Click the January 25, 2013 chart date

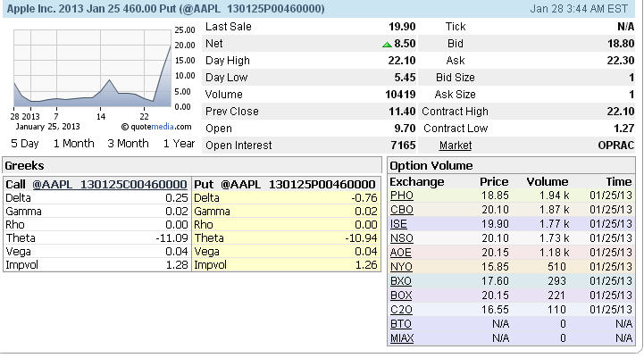pos(47,127)
